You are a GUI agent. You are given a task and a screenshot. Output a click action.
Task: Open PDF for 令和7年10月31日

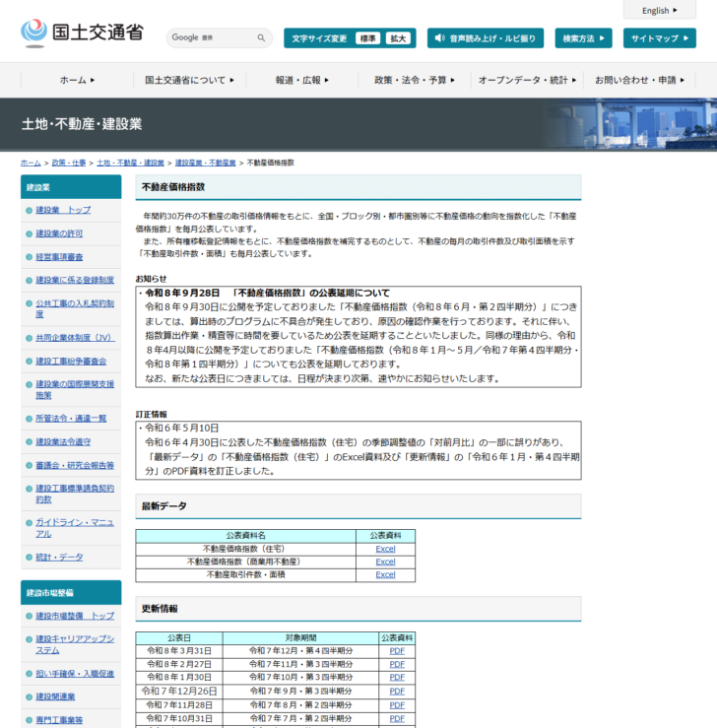click(x=397, y=719)
